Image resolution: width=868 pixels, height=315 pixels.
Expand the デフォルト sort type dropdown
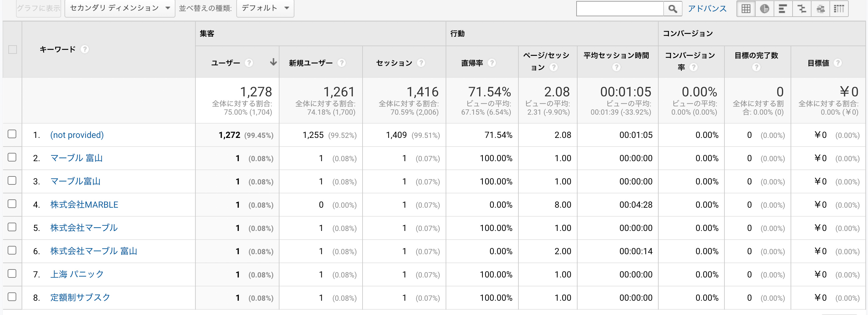point(265,8)
